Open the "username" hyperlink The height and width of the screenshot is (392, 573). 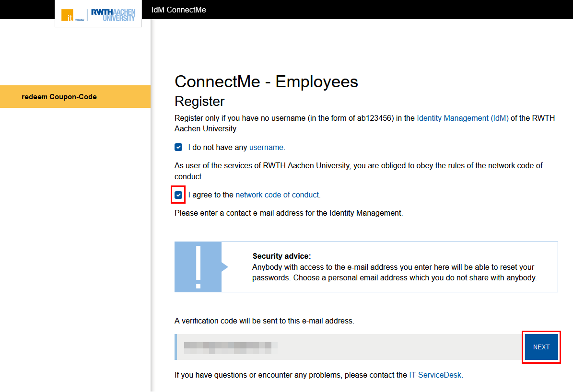(266, 147)
